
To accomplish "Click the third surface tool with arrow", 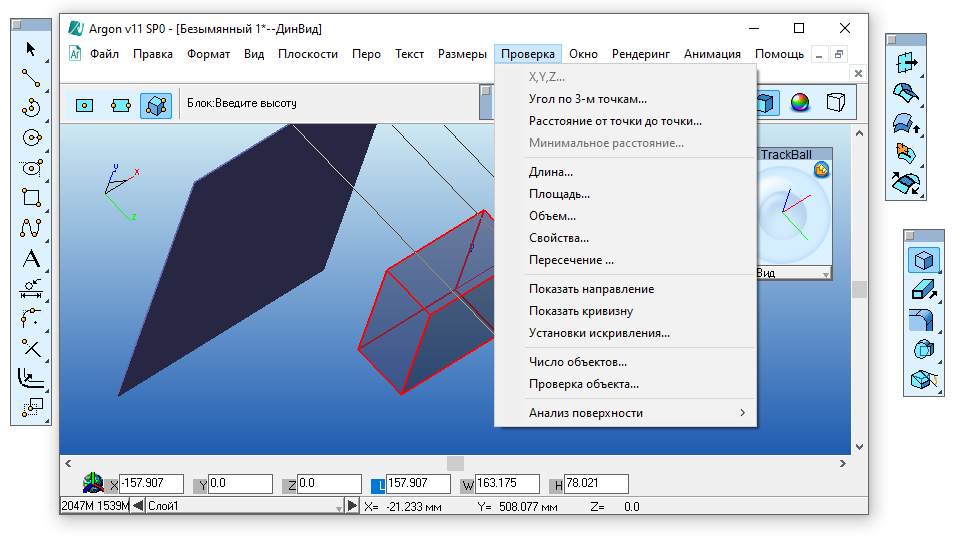I will 906,123.
